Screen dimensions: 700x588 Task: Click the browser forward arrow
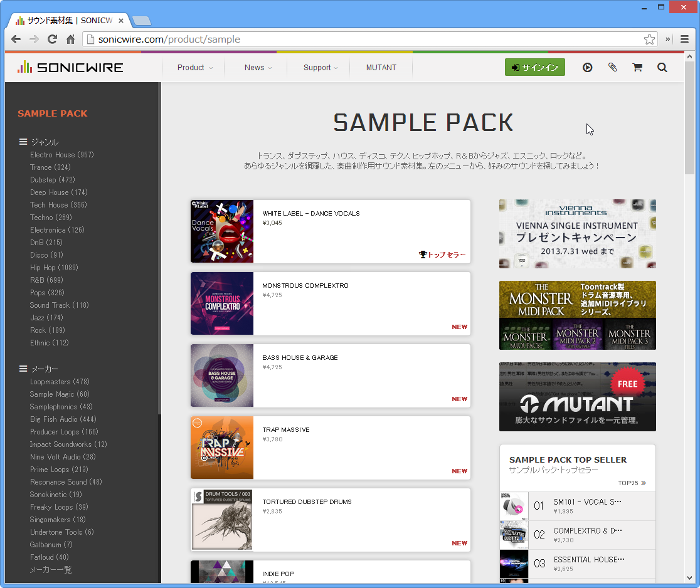pyautogui.click(x=34, y=39)
